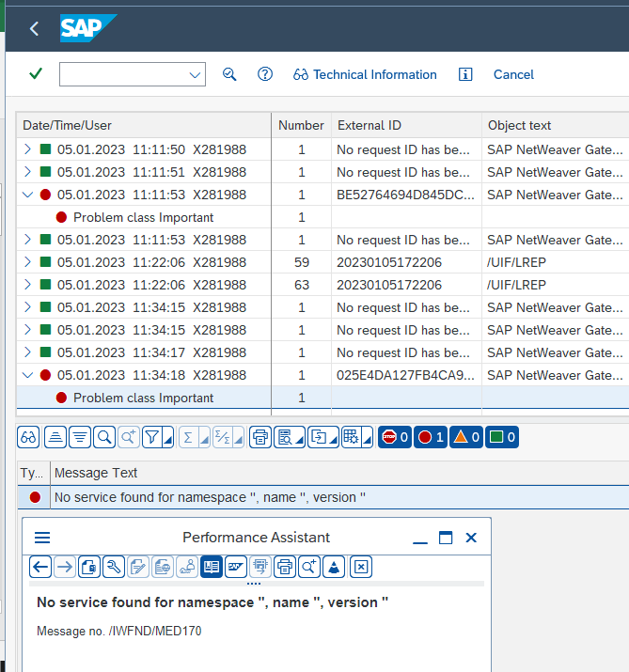Viewport: 629px width, 672px height.
Task: Click the Details glasses icon in ALV toolbar
Action: (x=28, y=437)
